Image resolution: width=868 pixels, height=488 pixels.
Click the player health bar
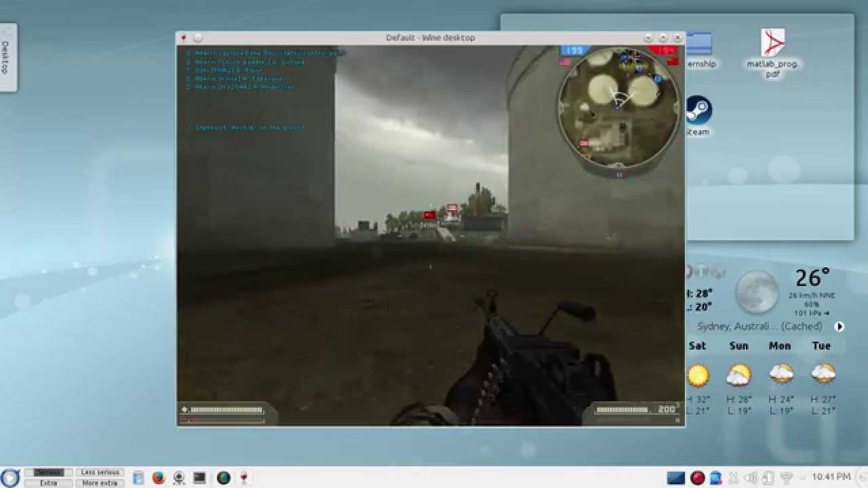click(226, 409)
